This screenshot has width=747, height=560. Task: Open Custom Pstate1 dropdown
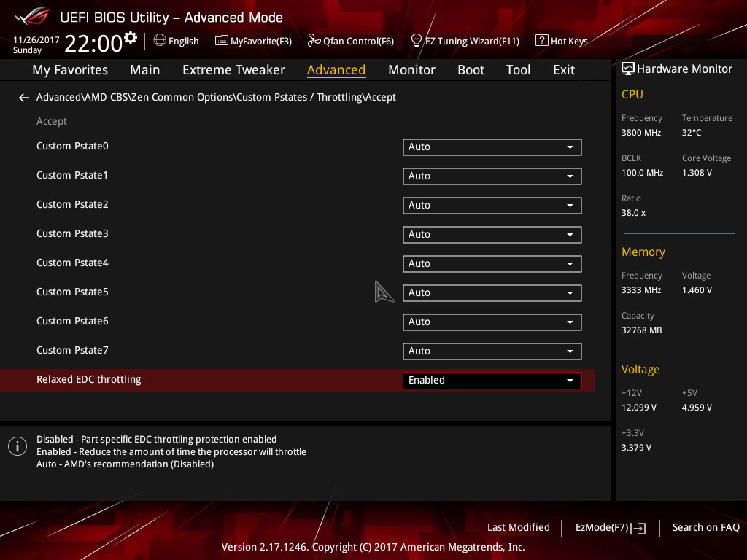(492, 176)
